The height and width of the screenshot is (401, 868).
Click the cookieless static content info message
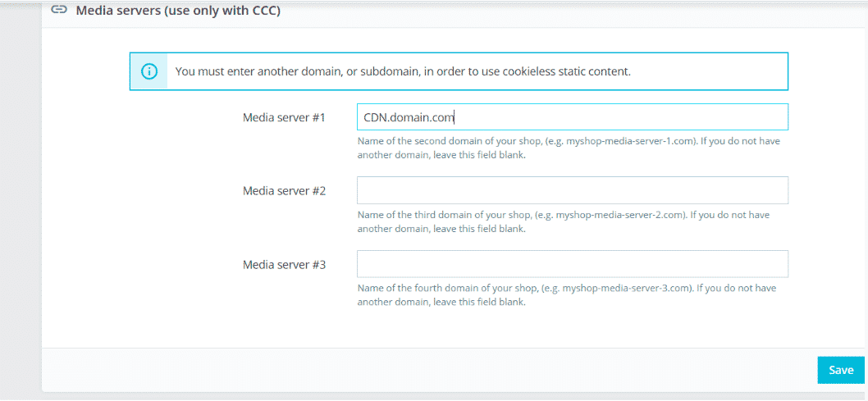(x=403, y=71)
